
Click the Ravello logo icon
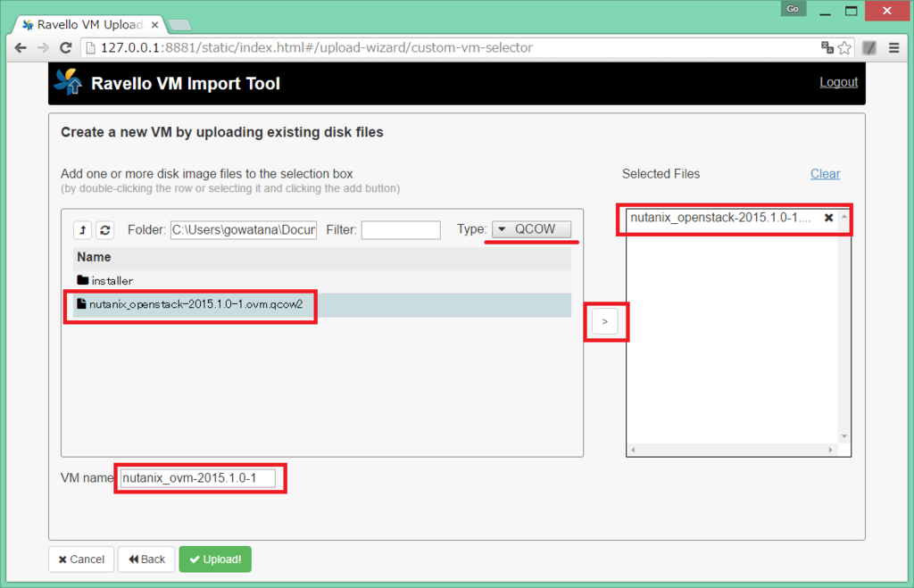(x=69, y=82)
